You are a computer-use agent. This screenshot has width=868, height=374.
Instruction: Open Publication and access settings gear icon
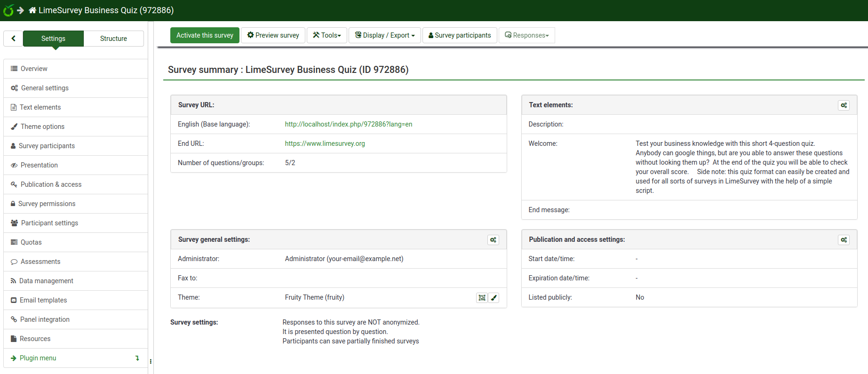[844, 240]
